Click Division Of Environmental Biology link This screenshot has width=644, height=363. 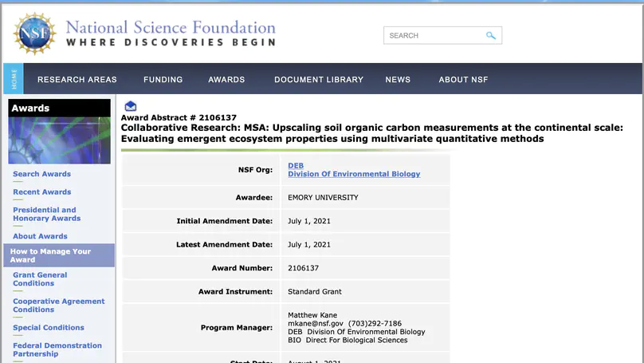coord(354,174)
